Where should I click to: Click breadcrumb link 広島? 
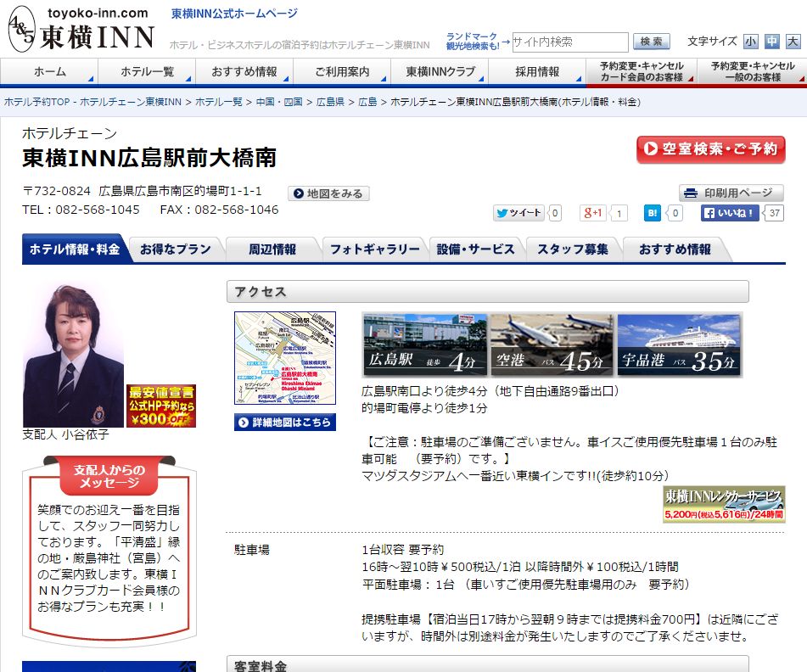tap(367, 102)
